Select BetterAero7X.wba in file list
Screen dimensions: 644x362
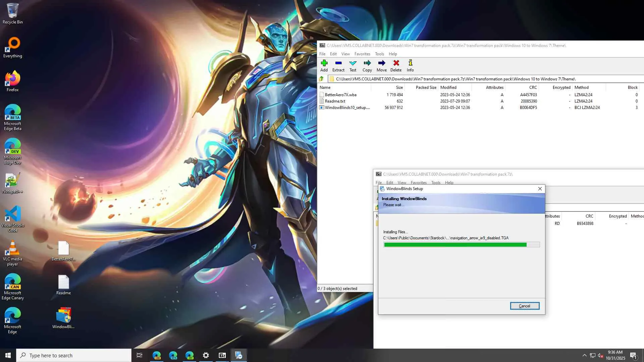[x=340, y=95]
